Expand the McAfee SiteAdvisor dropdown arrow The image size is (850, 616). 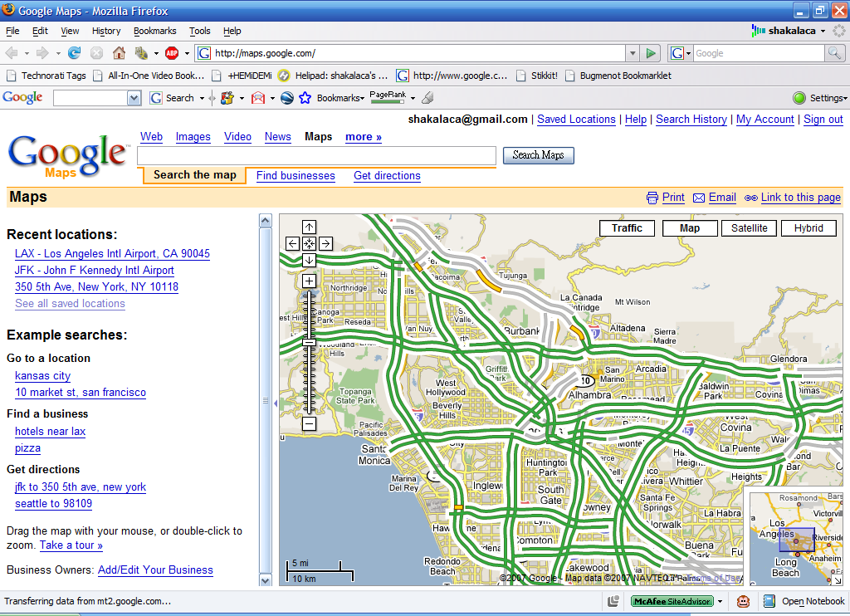[721, 601]
